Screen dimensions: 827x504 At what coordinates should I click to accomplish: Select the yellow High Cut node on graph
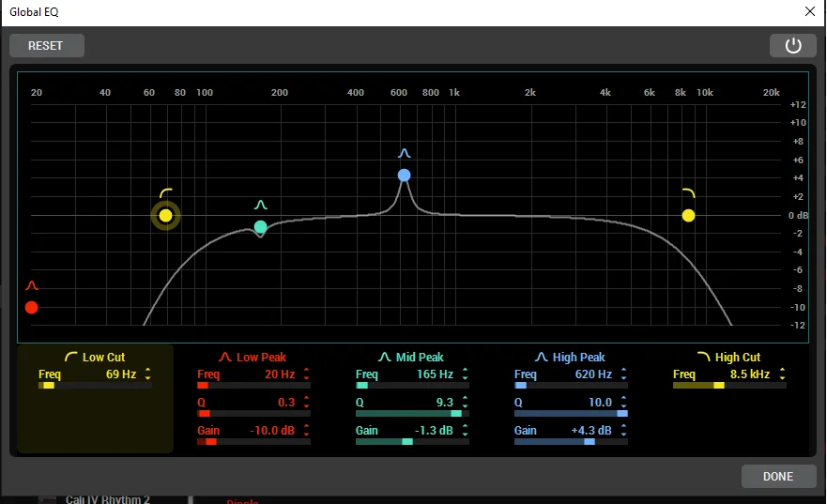[x=688, y=216]
